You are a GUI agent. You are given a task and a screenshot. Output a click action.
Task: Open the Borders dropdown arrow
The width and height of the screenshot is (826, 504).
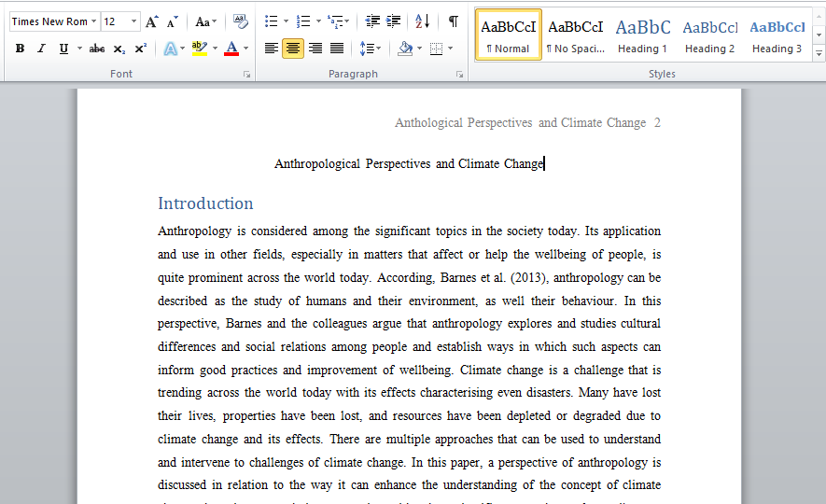pyautogui.click(x=451, y=49)
